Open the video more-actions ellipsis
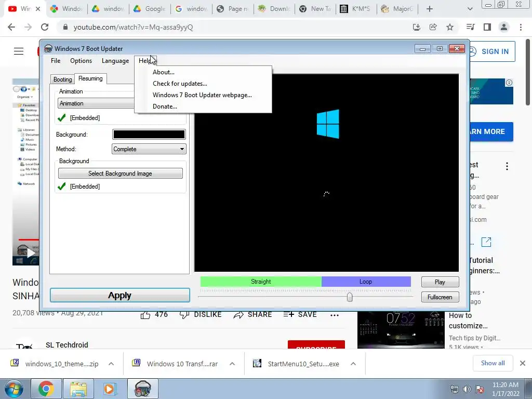532x399 pixels. pyautogui.click(x=335, y=315)
